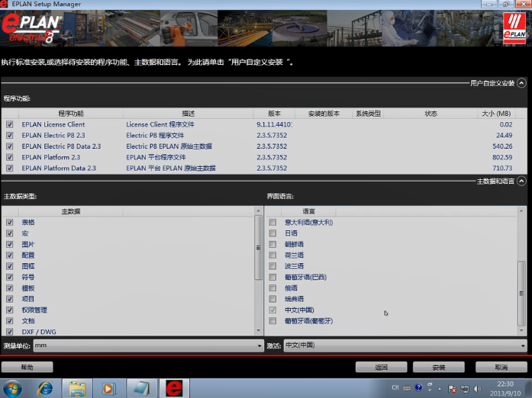Click the Action Center flag tray icon
Image resolution: width=532 pixels, height=398 pixels.
(452, 389)
